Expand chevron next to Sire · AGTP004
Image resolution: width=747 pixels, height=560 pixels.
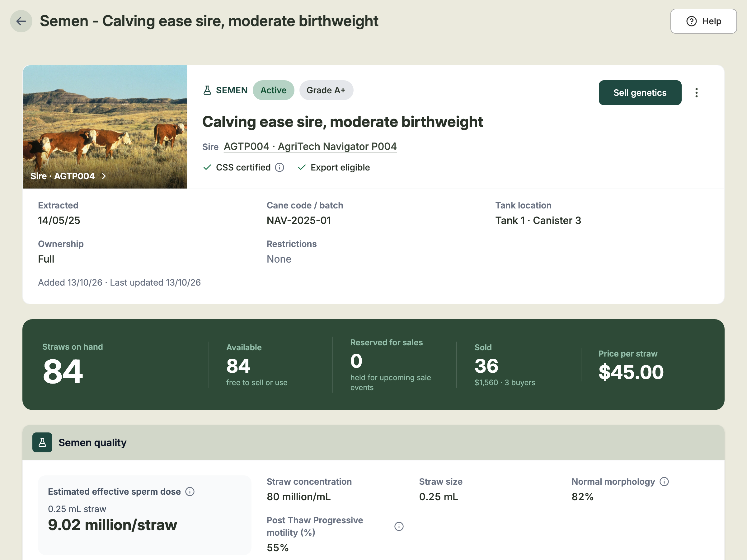104,176
